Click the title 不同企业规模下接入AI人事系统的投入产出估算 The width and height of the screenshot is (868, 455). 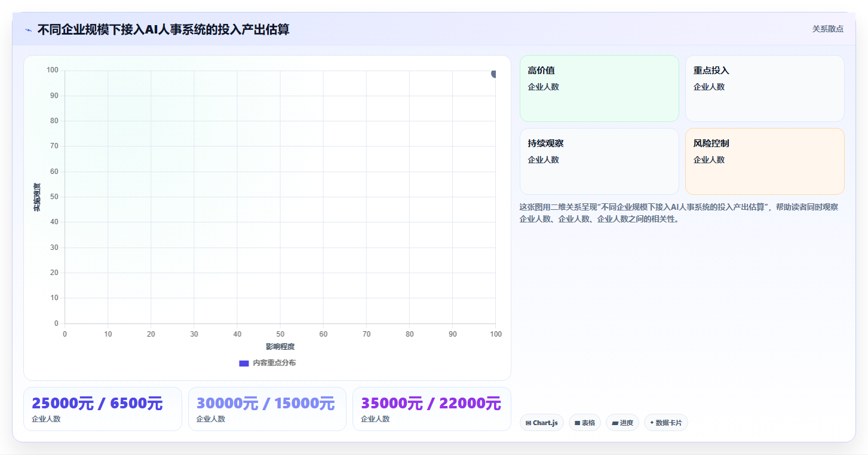pos(163,29)
